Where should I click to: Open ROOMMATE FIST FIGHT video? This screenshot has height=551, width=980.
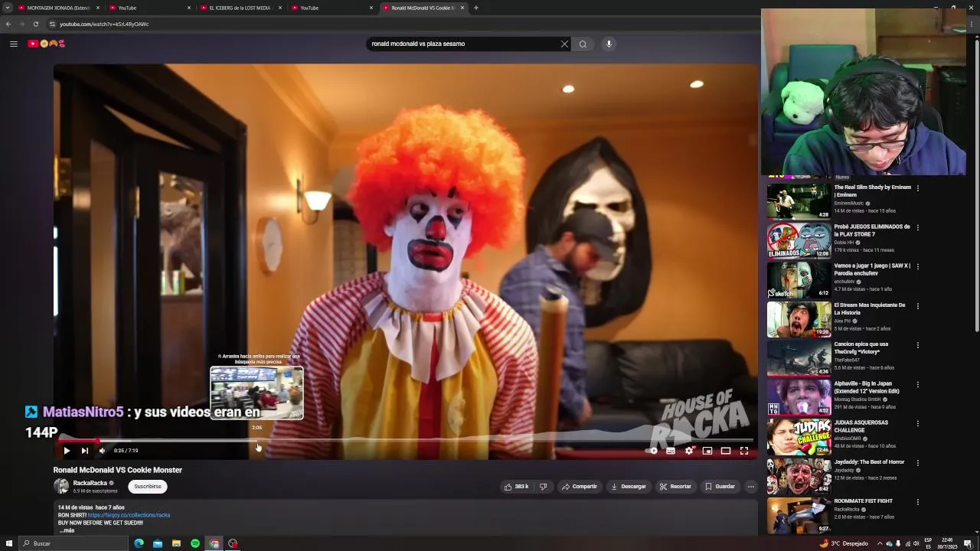[x=799, y=515]
